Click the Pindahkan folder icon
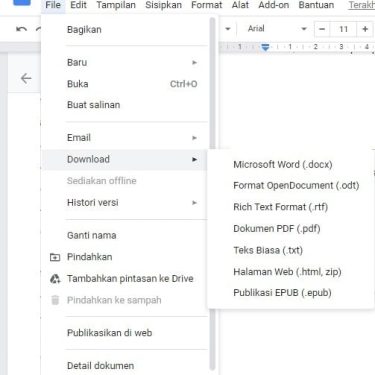Image resolution: width=375 pixels, height=375 pixels. (x=55, y=257)
